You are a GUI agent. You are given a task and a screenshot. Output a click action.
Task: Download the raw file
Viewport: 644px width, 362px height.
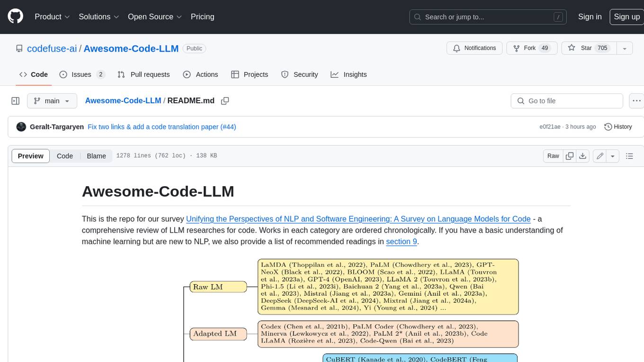coord(583,156)
